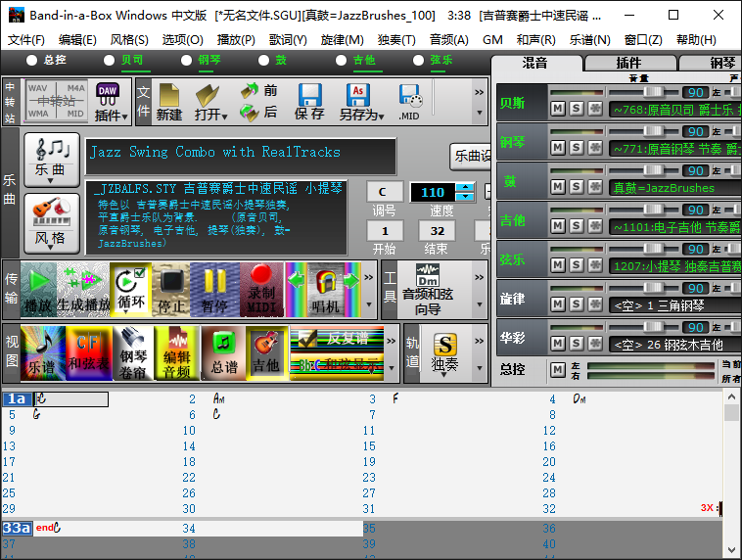Screen dimensions: 742x560
Task: Click the Play (播放) transport button
Action: (37, 290)
